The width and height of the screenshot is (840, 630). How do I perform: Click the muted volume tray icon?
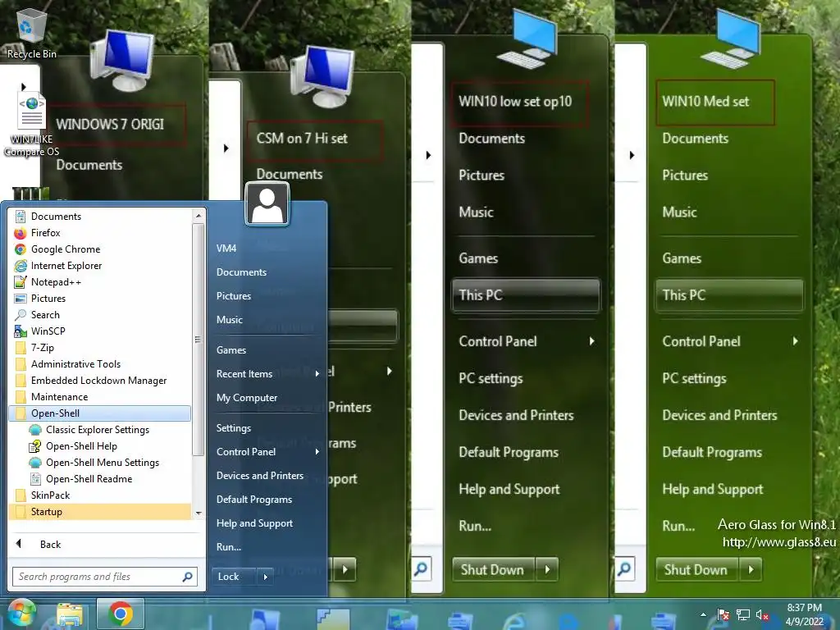tap(762, 615)
